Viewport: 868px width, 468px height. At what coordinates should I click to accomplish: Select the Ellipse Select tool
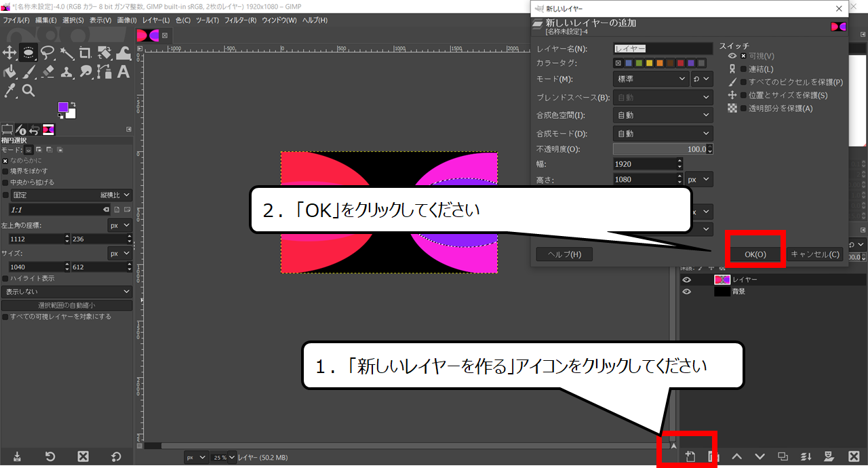pos(28,53)
